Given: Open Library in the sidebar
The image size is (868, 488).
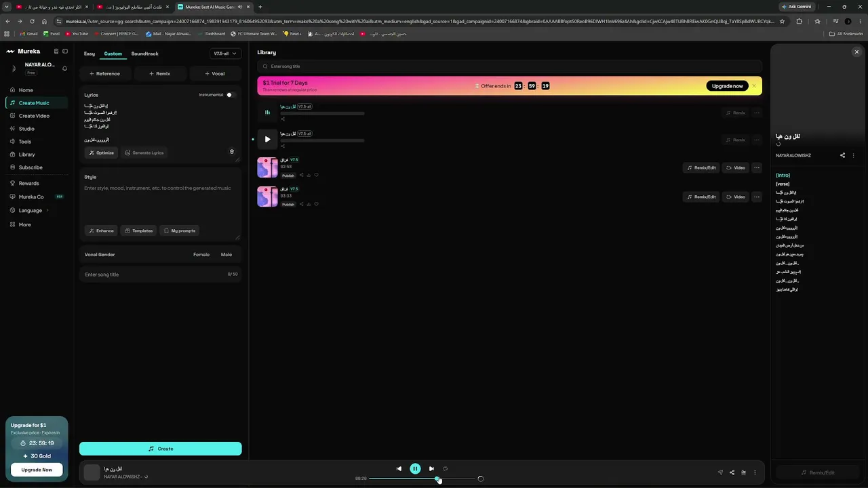Looking at the screenshot, I should pyautogui.click(x=26, y=155).
